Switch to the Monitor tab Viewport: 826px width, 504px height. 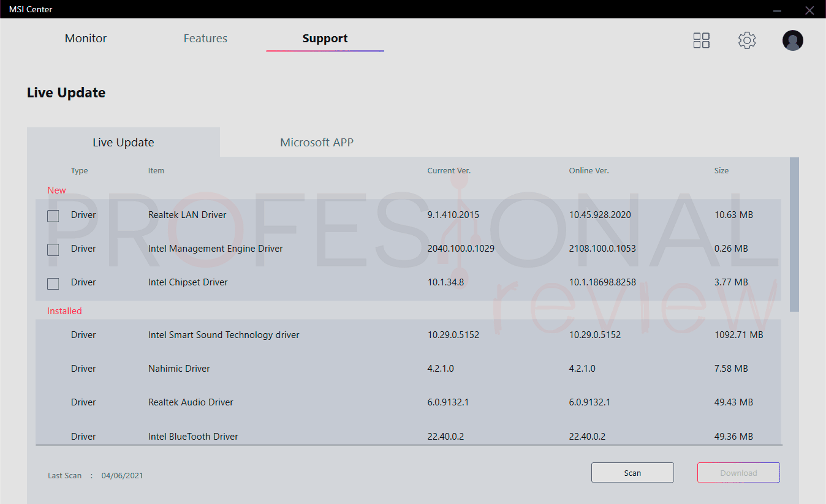(86, 39)
